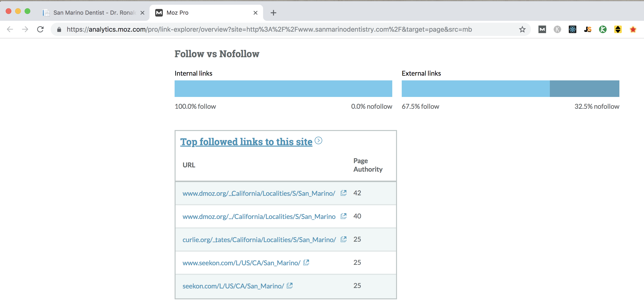Open a new browser tab
This screenshot has height=305, width=644.
(x=273, y=13)
